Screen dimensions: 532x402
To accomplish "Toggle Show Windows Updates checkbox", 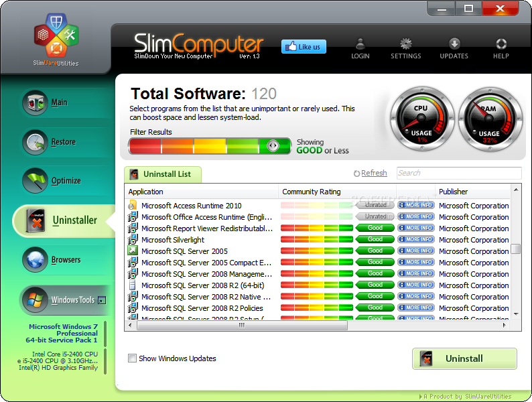I will tap(132, 358).
